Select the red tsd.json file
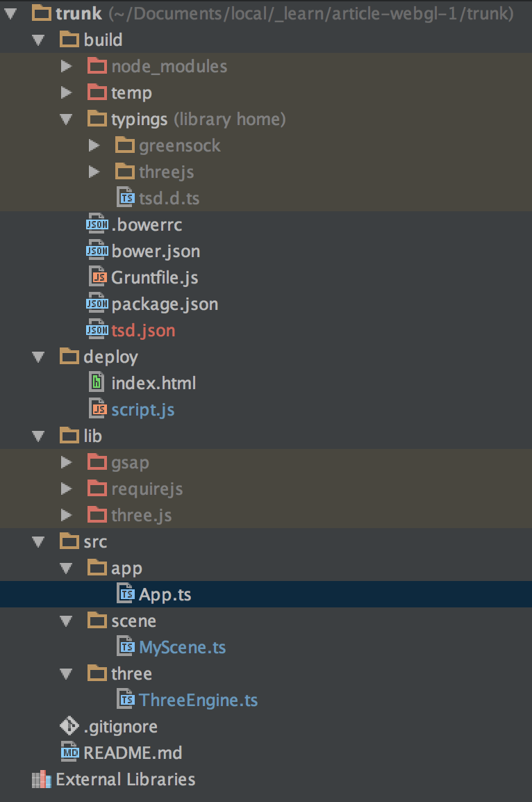 [x=143, y=330]
